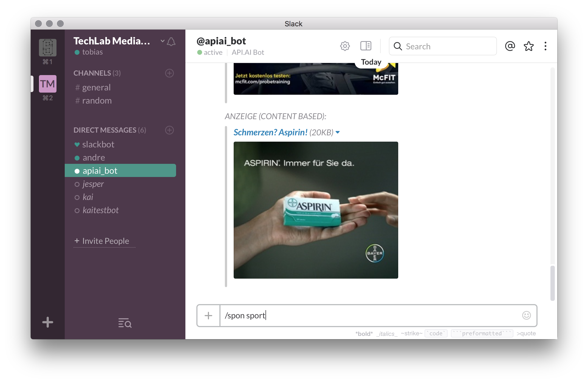Open notification settings via the bell icon
The image size is (588, 383).
tap(172, 42)
